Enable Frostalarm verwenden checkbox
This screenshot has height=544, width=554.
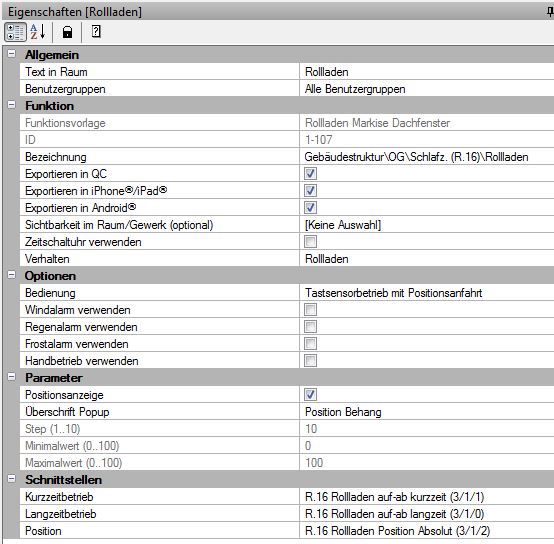point(310,343)
